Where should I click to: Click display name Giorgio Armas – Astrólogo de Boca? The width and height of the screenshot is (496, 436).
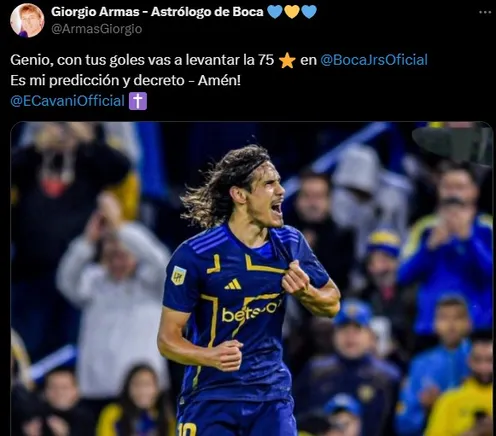[x=157, y=12]
